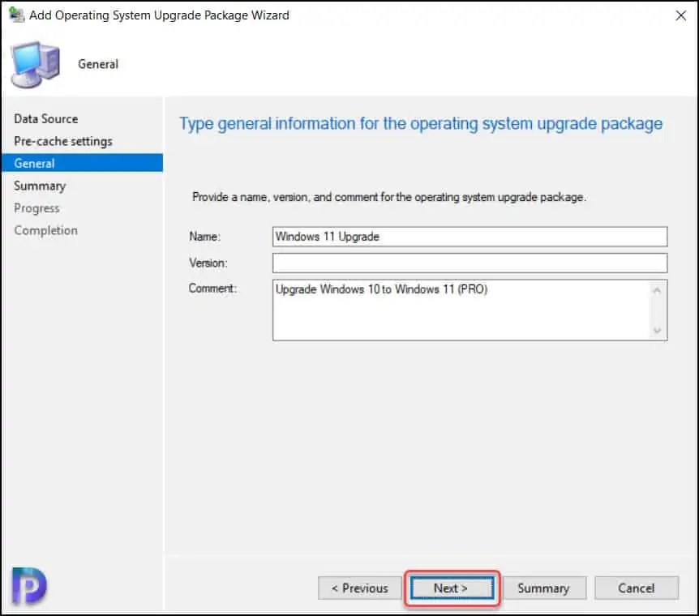Select the Progress step in sidebar
This screenshot has width=699, height=616.
(36, 208)
